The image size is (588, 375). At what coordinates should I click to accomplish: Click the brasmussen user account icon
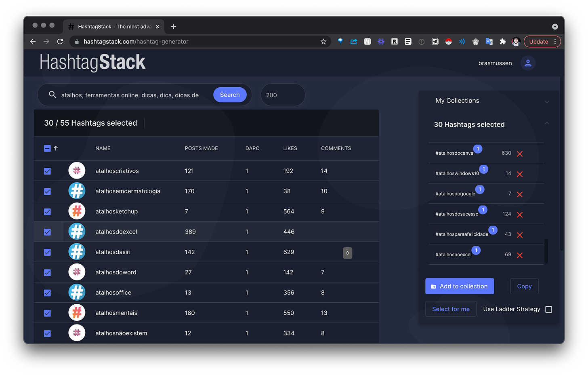528,63
